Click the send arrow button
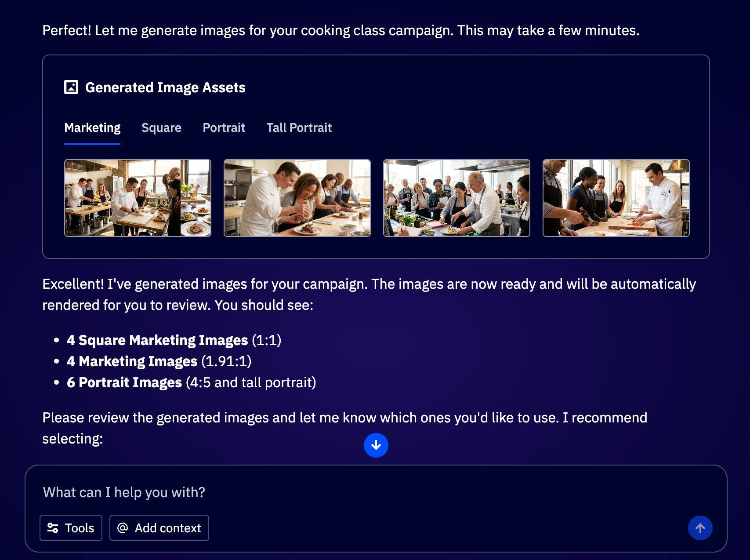Viewport: 750px width, 560px height. tap(700, 528)
